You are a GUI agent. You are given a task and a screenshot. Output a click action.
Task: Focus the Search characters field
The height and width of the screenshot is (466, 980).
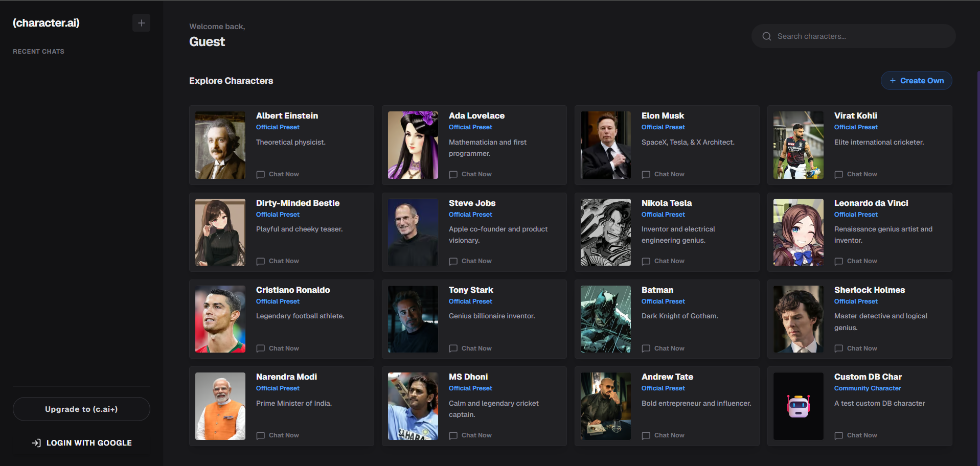pos(853,36)
